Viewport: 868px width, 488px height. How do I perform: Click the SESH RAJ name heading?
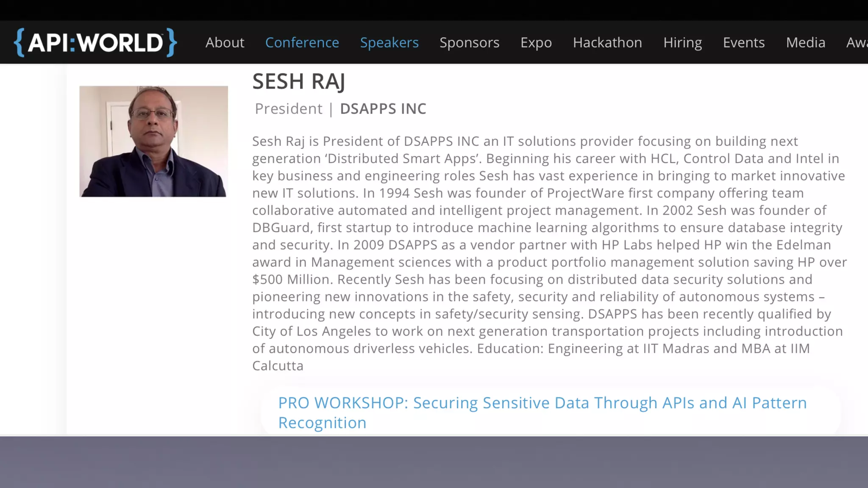[298, 81]
